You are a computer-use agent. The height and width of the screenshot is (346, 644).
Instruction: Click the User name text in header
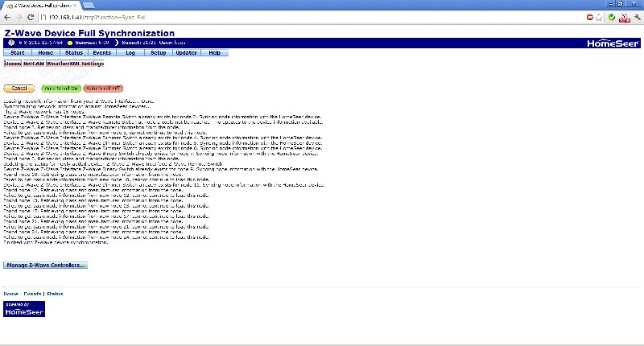coord(172,43)
